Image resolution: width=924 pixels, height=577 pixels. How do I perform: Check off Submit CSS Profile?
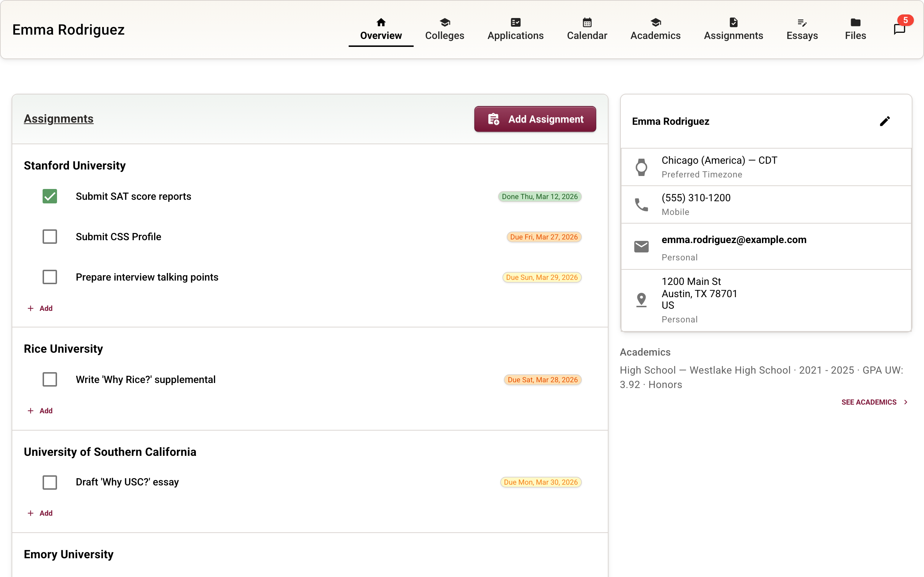click(50, 237)
